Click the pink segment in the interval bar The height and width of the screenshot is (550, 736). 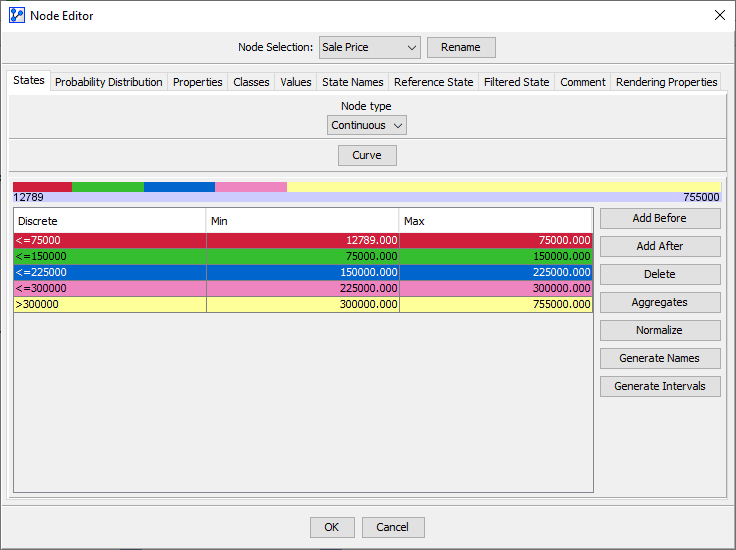click(x=251, y=187)
